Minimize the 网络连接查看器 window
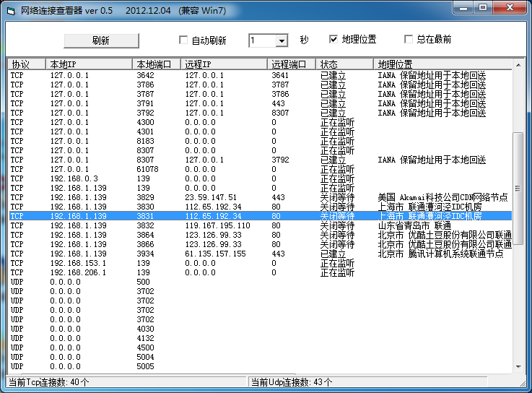This screenshot has height=393, width=532. (x=463, y=8)
